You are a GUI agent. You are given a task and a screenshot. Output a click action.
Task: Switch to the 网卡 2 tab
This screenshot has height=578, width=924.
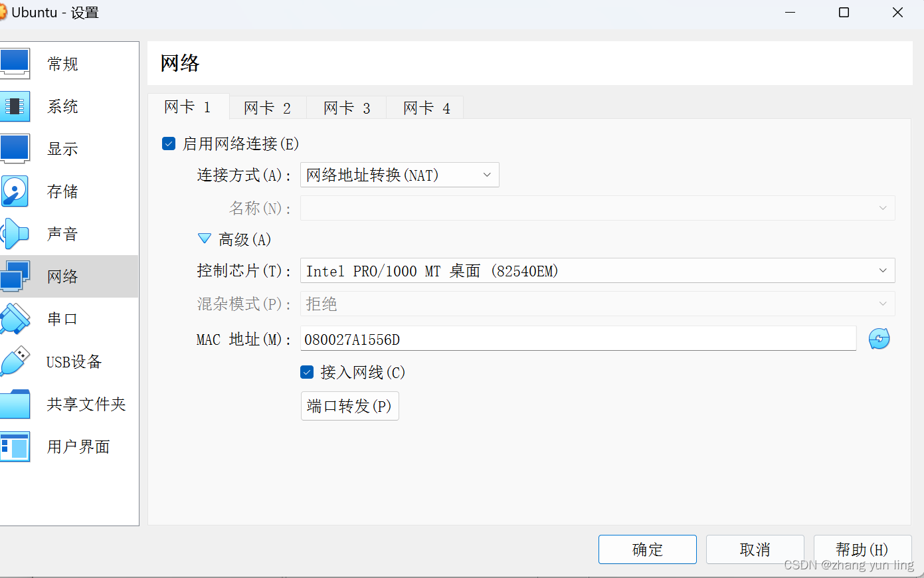[268, 107]
